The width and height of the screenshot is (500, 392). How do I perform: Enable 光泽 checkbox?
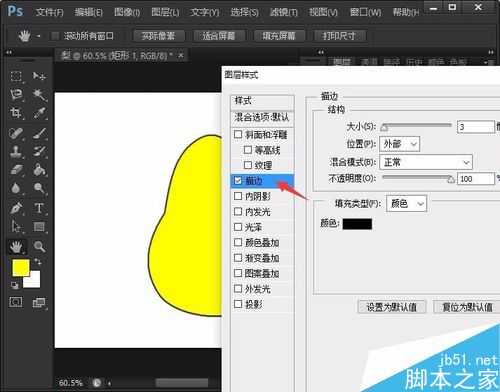(x=238, y=227)
